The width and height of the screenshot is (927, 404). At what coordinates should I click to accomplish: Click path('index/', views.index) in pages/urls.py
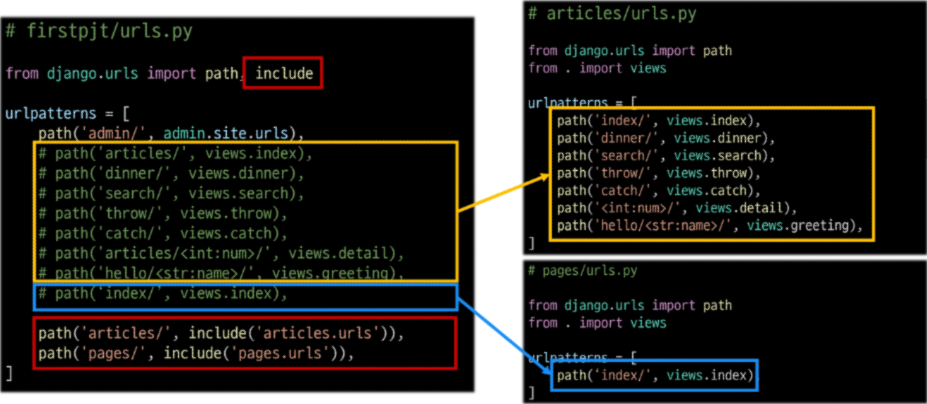pyautogui.click(x=656, y=376)
